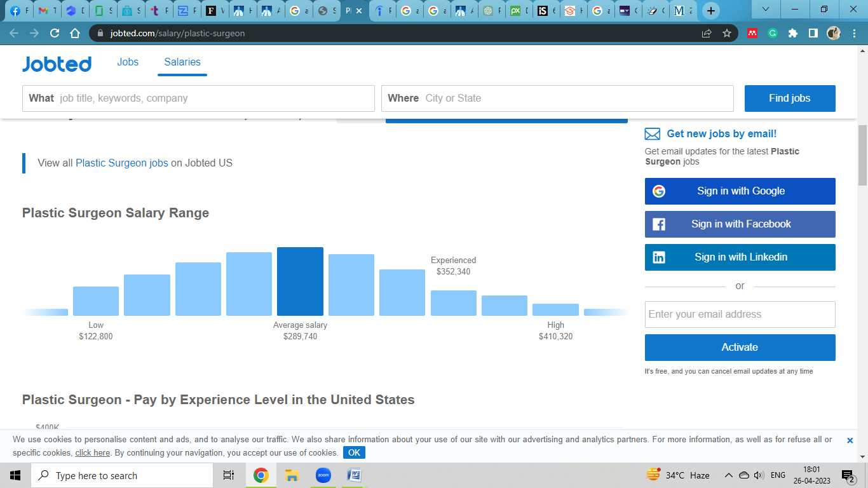Open the Chrome three-dot menu

854,33
